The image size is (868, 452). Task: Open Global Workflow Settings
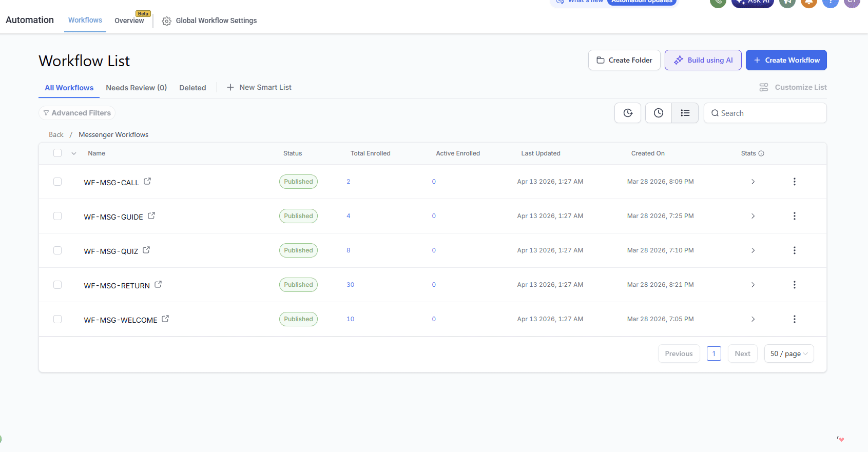click(209, 21)
